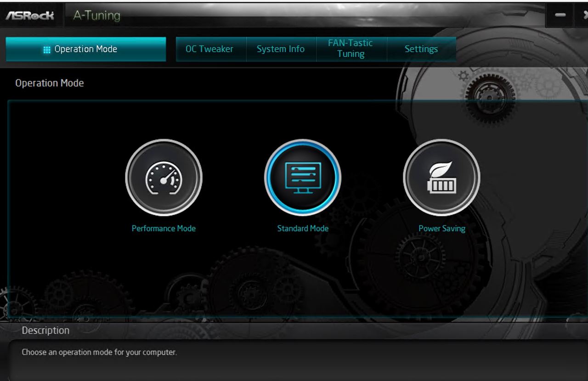Viewport: 588px width, 381px height.
Task: Click the ASRock logo
Action: click(x=29, y=16)
